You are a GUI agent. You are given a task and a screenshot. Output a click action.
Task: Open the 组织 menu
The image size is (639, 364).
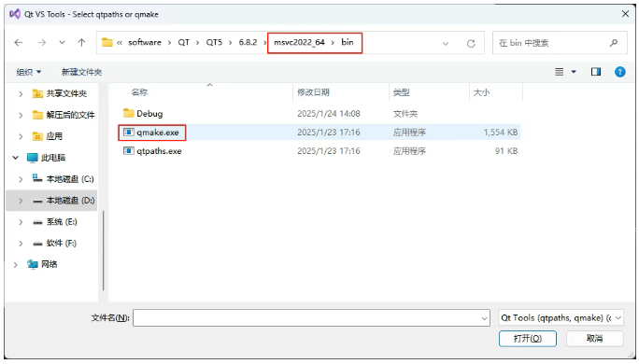coord(29,72)
